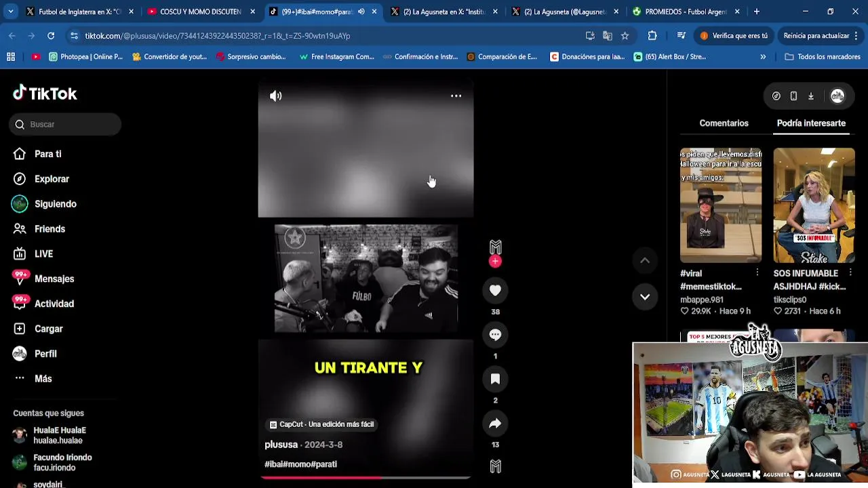Open browser extensions puzzle icon

click(x=652, y=35)
